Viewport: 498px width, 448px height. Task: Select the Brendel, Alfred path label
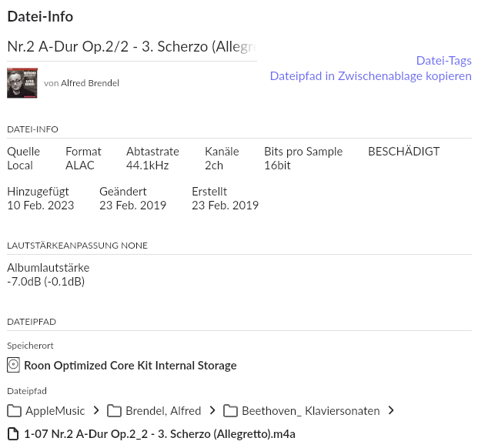[x=163, y=411]
